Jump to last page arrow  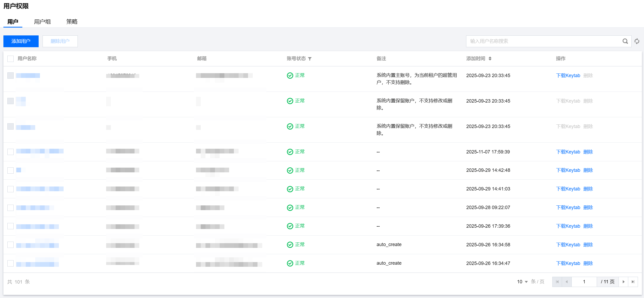pos(633,282)
